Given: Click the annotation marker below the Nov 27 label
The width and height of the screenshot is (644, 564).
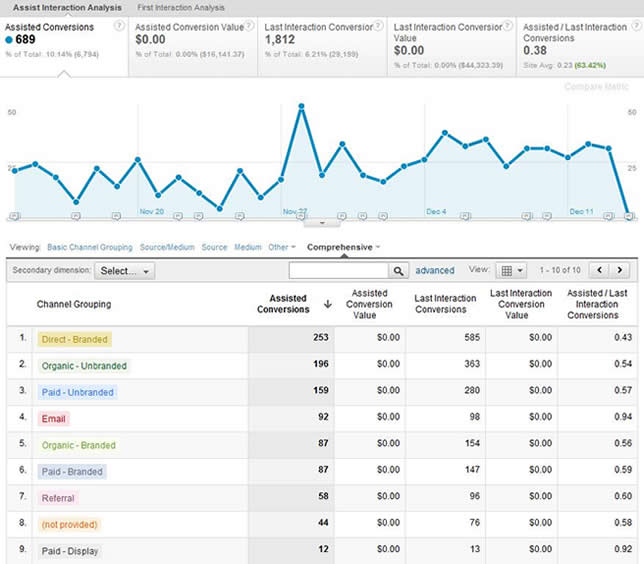Looking at the screenshot, I should coord(301,216).
